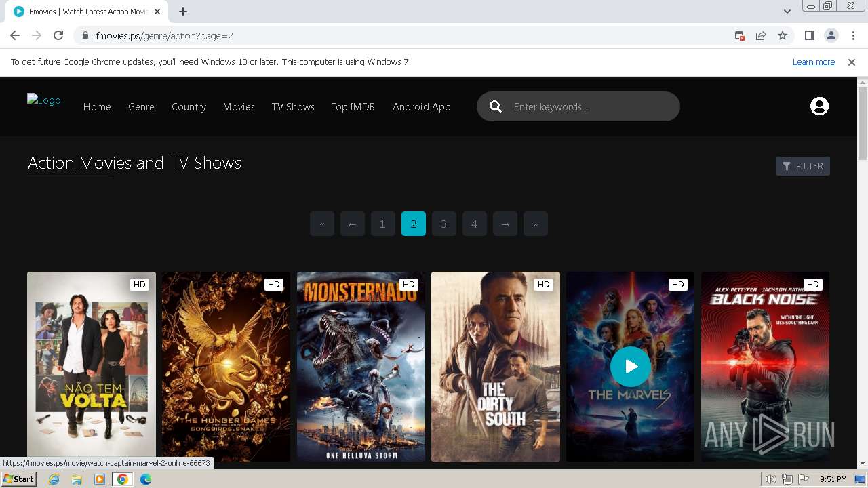Image resolution: width=868 pixels, height=488 pixels.
Task: Open the Black Noise movie poster
Action: (x=765, y=367)
